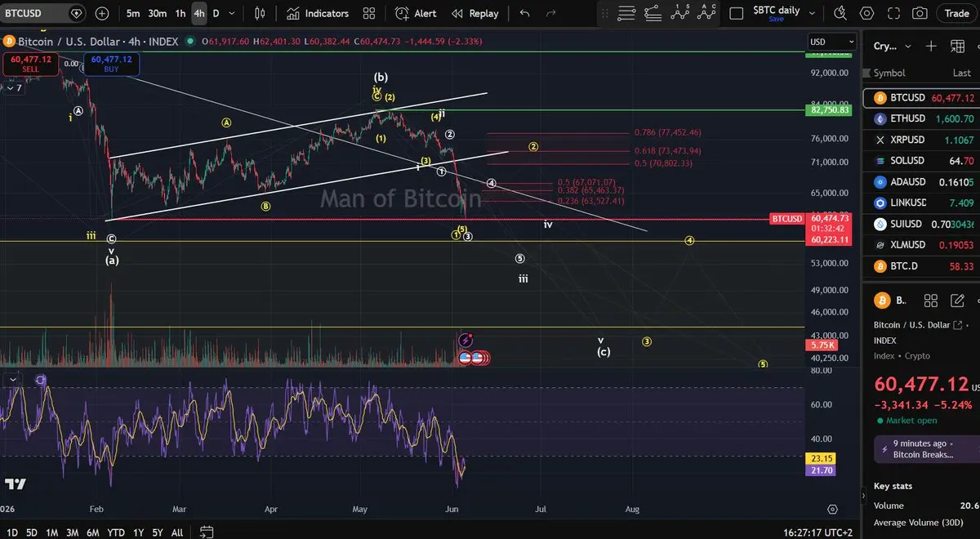Save the $BTC daily layout
This screenshot has height=539, width=980.
pyautogui.click(x=777, y=19)
